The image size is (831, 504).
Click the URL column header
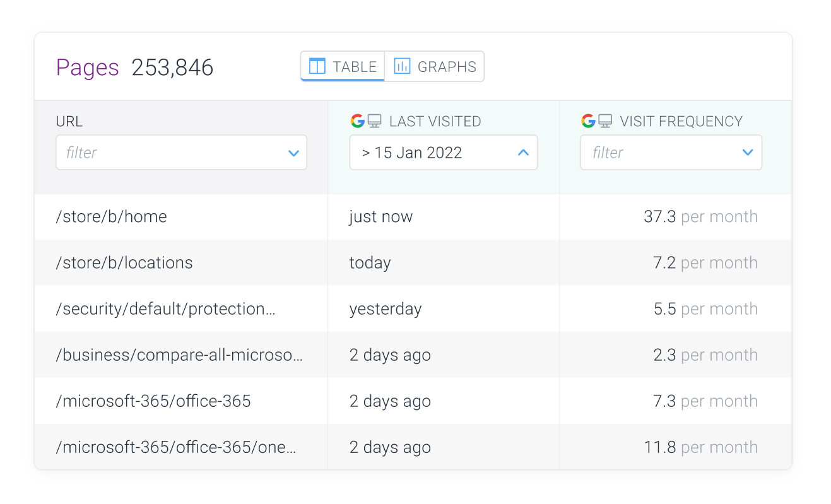(x=69, y=121)
